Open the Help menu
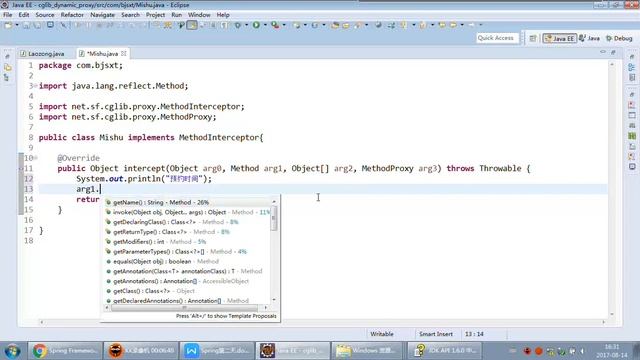640x360 pixels. [x=223, y=15]
